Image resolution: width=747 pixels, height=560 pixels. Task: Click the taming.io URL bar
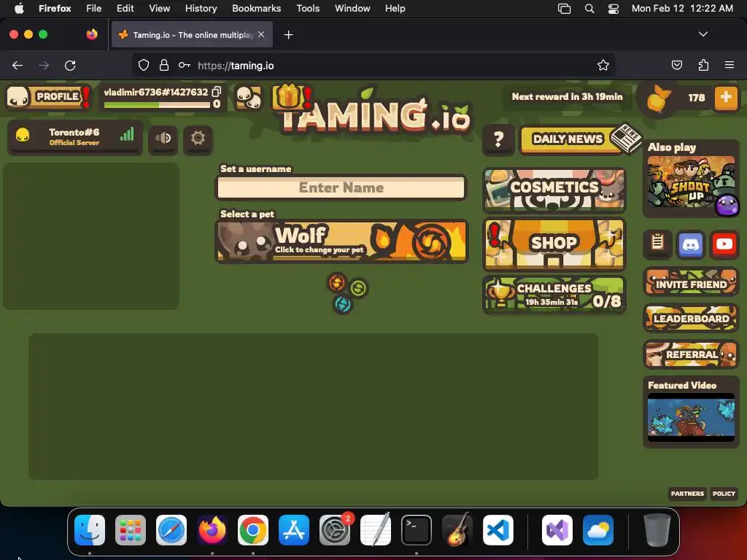click(373, 66)
